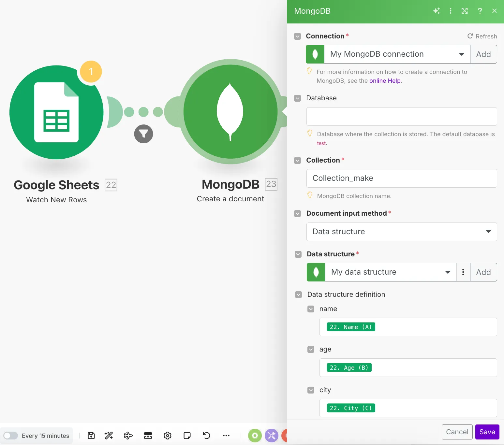The image size is (504, 445).
Task: Open help with the question mark icon
Action: coord(480,11)
